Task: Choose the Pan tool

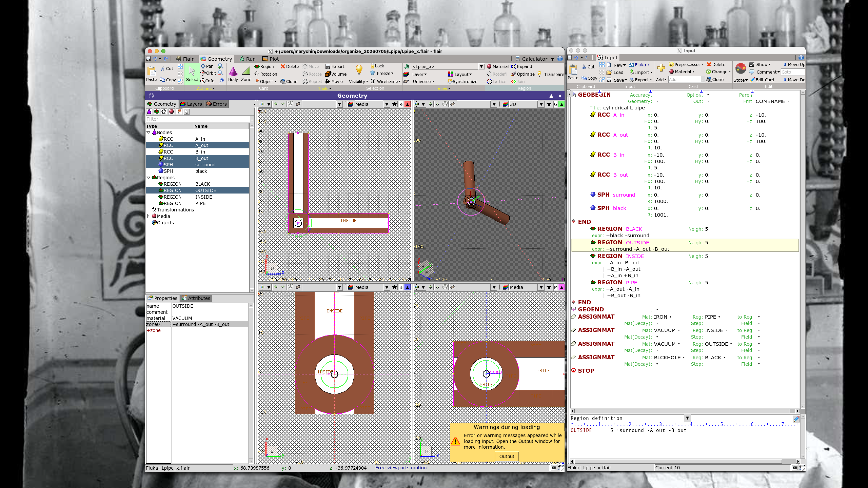Action: point(207,66)
